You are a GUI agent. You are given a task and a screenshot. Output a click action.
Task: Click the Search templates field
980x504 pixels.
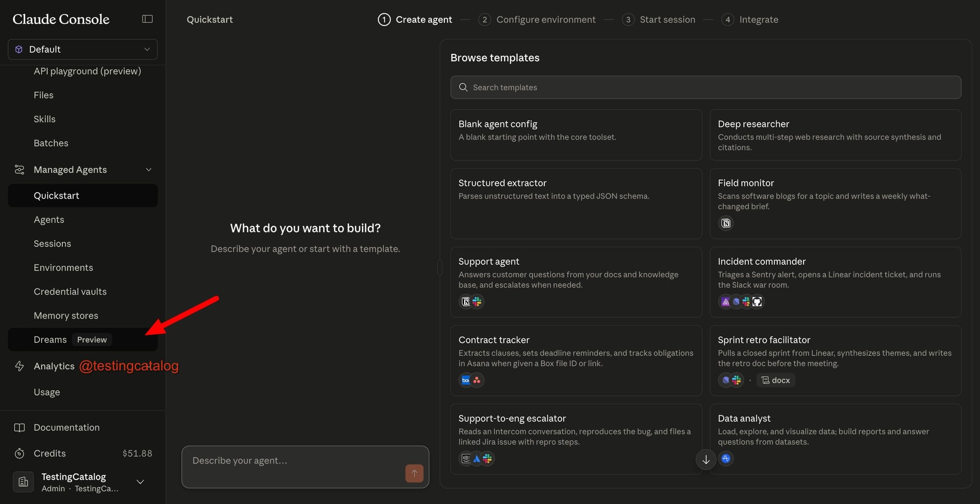pyautogui.click(x=706, y=87)
